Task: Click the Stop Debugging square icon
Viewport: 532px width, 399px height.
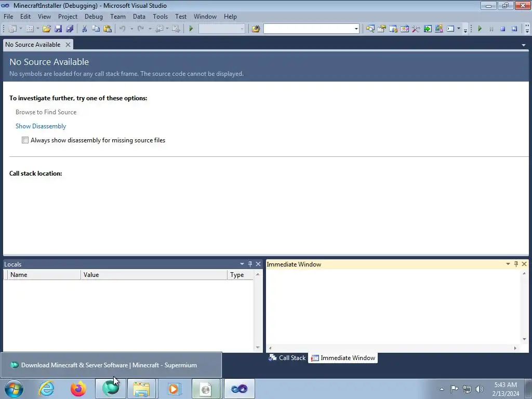Action: tap(503, 29)
